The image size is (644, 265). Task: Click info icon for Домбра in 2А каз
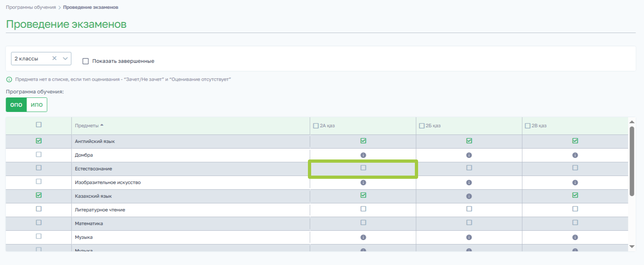coord(363,155)
